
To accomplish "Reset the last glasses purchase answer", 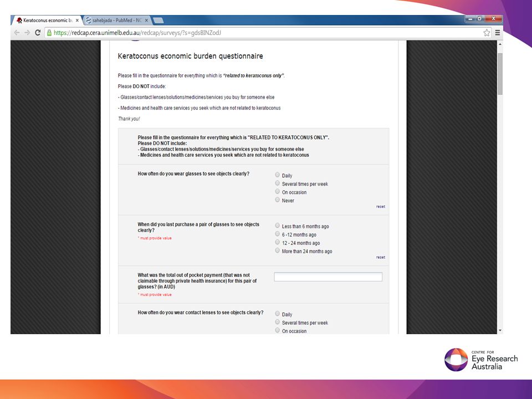I will coord(380,257).
